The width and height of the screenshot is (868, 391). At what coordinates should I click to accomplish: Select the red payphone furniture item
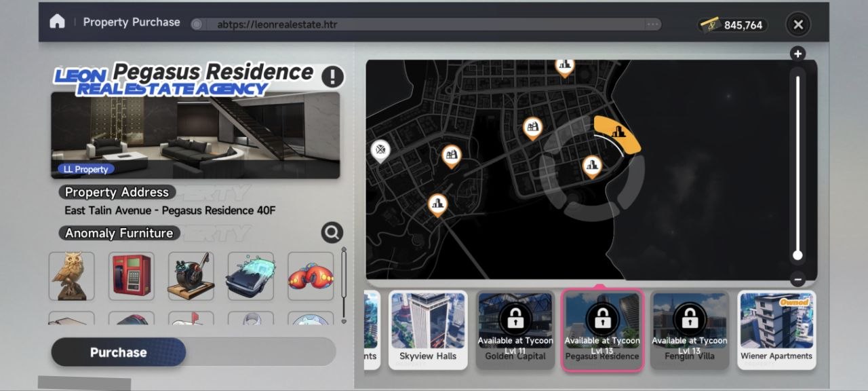click(132, 276)
